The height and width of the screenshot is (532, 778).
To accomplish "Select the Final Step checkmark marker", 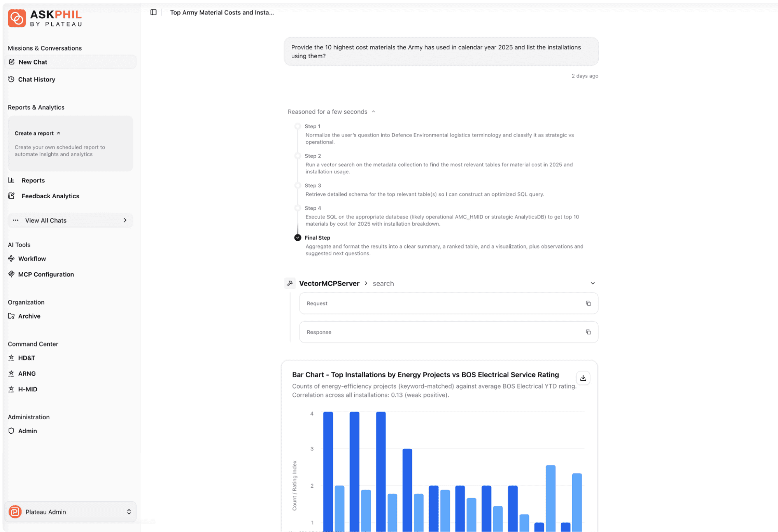I will click(298, 238).
